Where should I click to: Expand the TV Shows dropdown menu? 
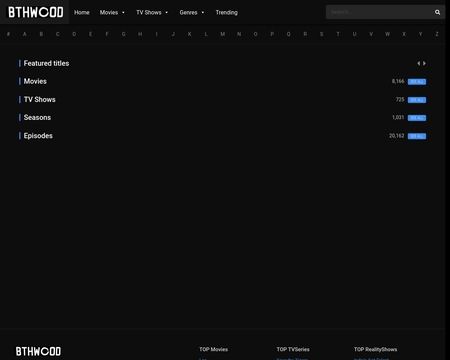tap(152, 12)
